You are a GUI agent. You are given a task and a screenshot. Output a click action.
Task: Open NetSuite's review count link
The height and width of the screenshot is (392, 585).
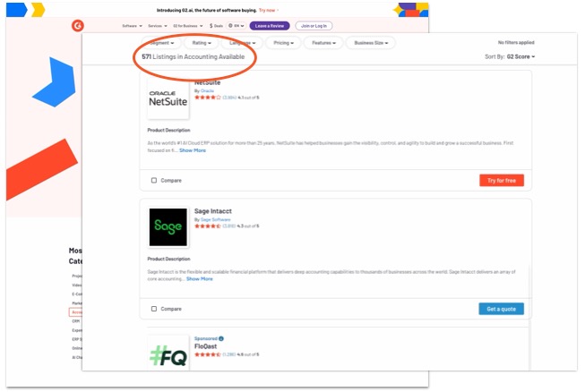[x=229, y=98]
